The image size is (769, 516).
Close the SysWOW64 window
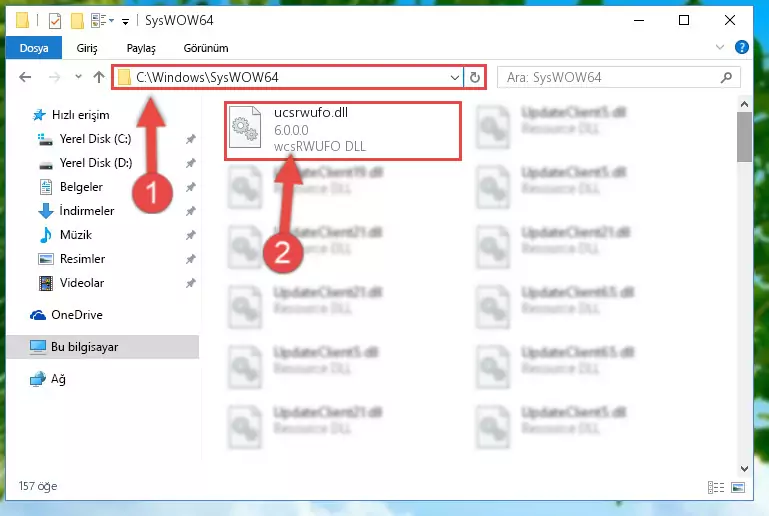pos(729,21)
